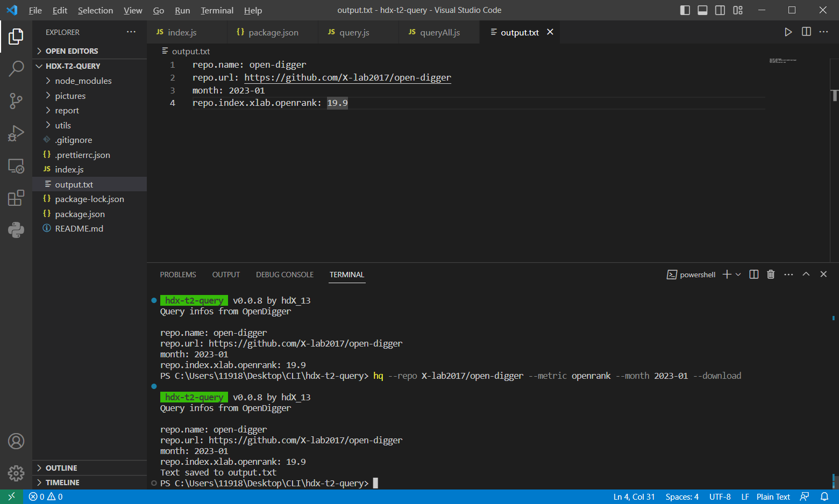Run the file with play button
Image resolution: width=839 pixels, height=504 pixels.
point(788,32)
